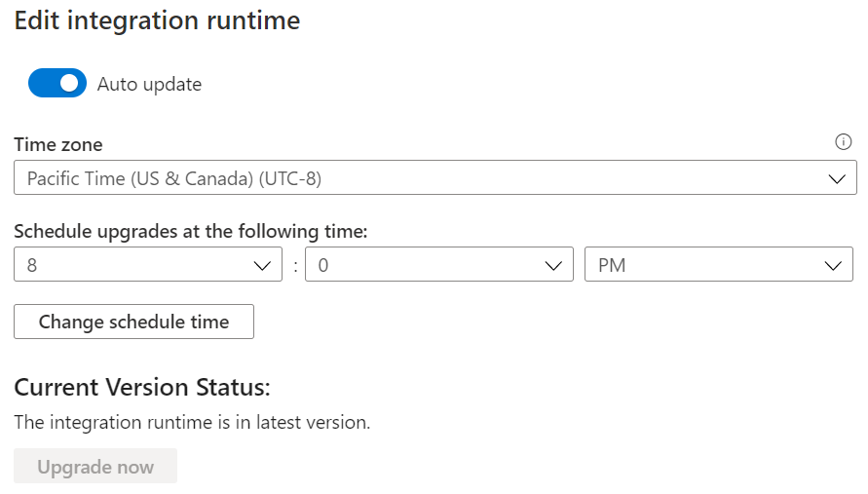The height and width of the screenshot is (494, 868).
Task: Click the Edit integration runtime heading
Action: tap(157, 20)
